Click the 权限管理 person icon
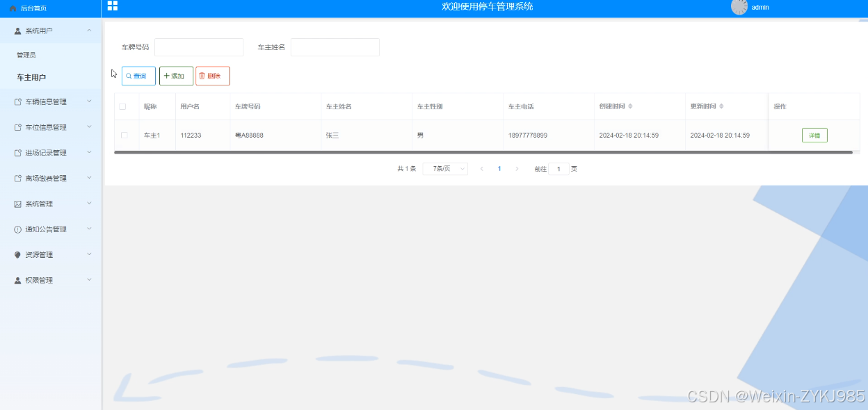This screenshot has height=410, width=868. pyautogui.click(x=18, y=281)
